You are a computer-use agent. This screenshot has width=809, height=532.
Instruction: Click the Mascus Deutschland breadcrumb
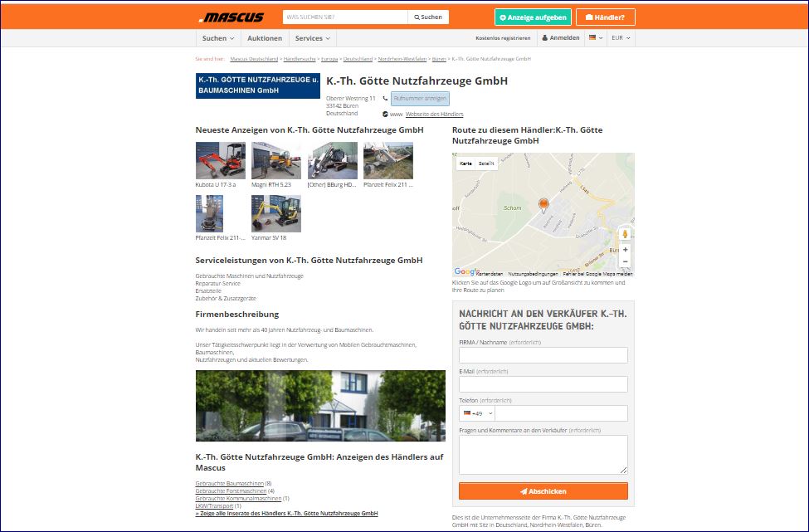[x=254, y=59]
